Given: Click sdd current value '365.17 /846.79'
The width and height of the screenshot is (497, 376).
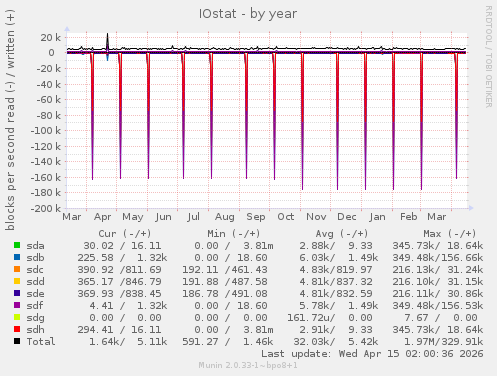Looking at the screenshot, I should [x=119, y=282].
